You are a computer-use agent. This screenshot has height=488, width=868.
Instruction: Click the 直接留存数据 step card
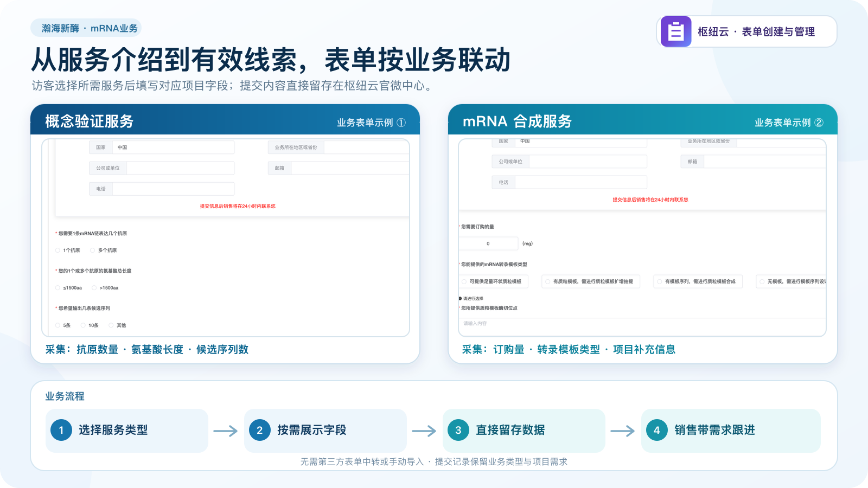click(x=524, y=431)
